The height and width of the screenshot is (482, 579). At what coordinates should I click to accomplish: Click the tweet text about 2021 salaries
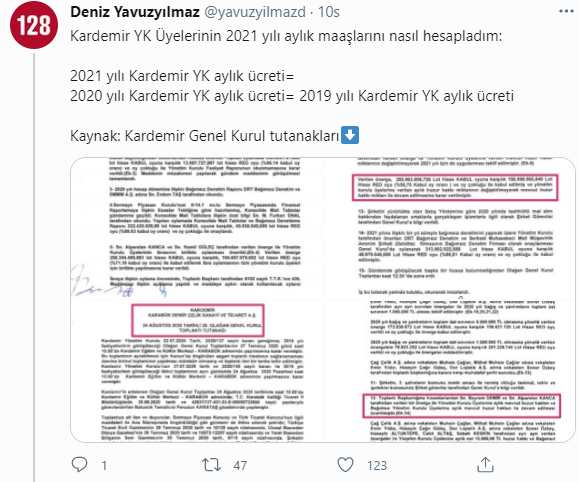[286, 36]
